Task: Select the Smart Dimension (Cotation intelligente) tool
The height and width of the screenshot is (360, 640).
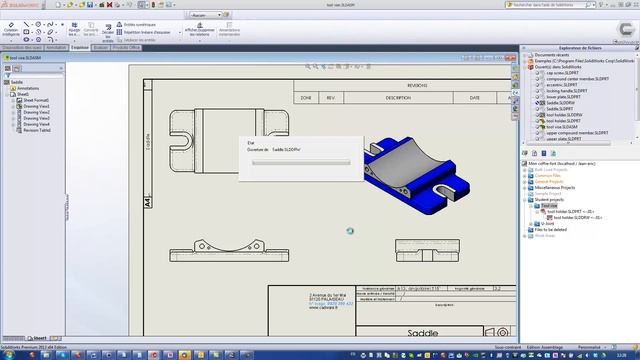Action: pyautogui.click(x=11, y=29)
